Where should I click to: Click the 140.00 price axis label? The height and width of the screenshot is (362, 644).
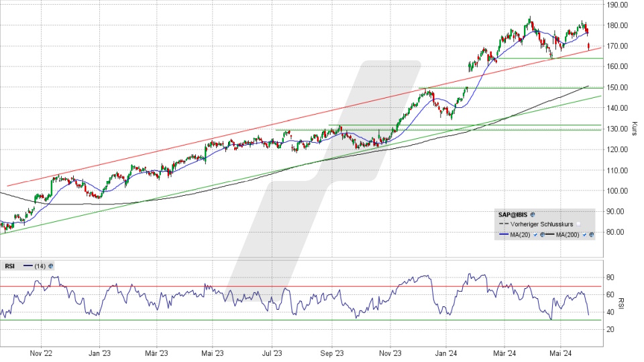(x=618, y=108)
